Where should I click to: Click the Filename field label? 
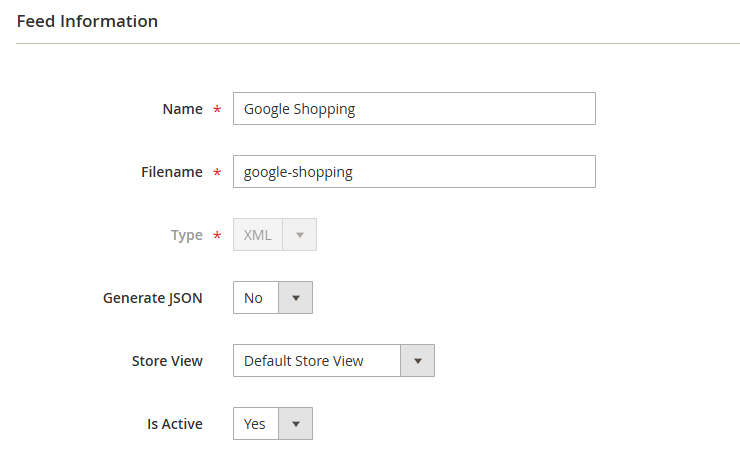[172, 172]
